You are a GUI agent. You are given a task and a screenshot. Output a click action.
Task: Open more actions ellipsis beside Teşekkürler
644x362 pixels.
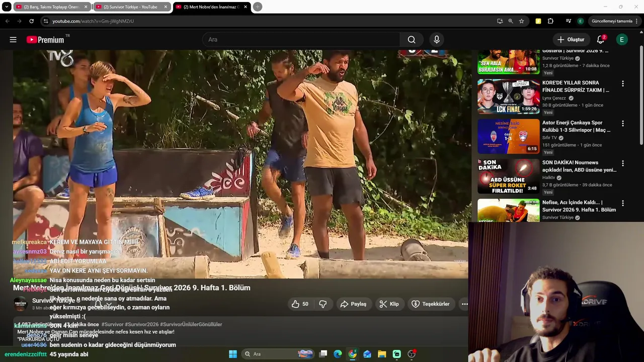click(464, 304)
